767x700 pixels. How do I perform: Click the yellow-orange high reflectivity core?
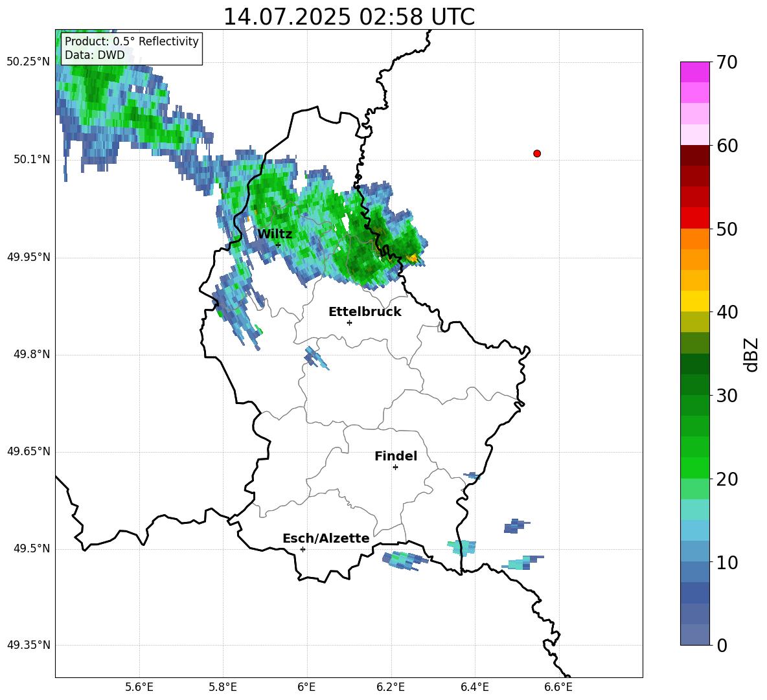(x=413, y=258)
